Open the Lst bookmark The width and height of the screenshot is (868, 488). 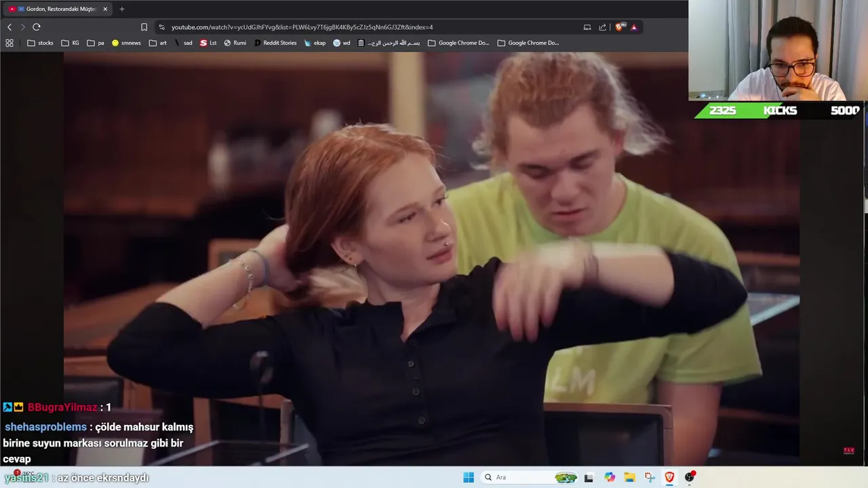(x=208, y=43)
